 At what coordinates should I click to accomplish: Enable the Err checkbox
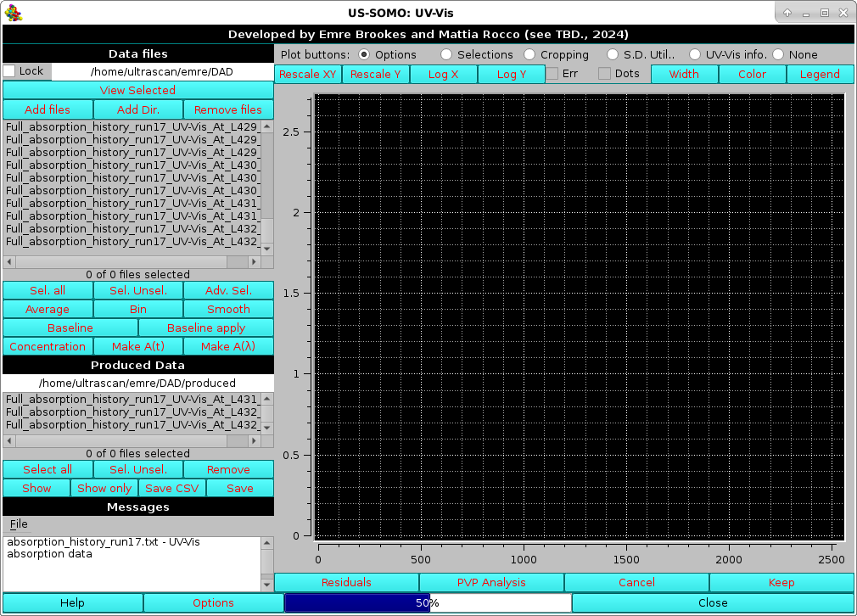(555, 74)
